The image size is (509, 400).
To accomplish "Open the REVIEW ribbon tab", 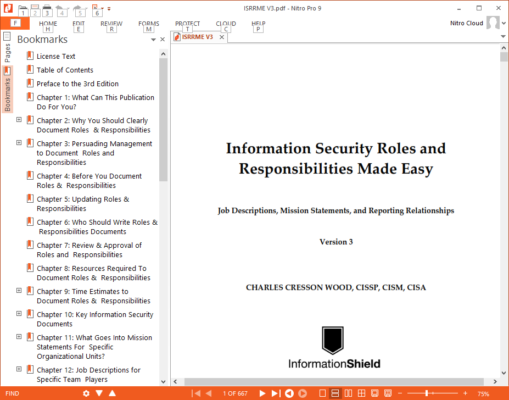I will 111,24.
